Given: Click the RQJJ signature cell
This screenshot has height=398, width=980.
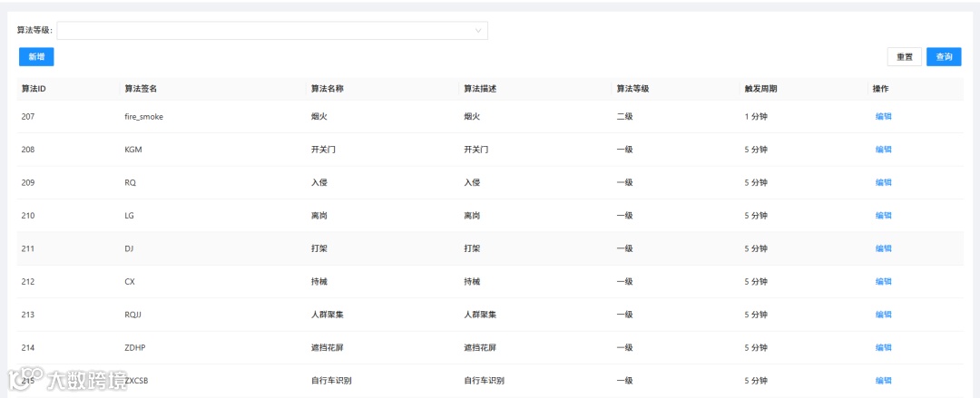Looking at the screenshot, I should [133, 315].
